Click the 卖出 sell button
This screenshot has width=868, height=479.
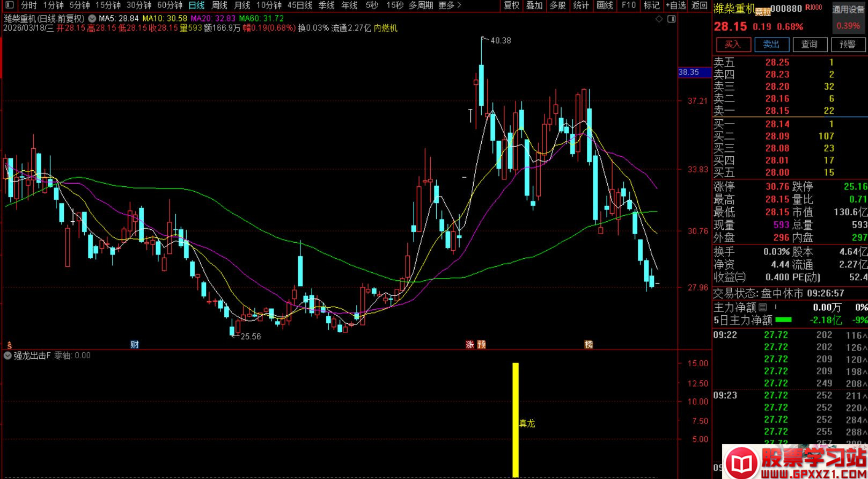click(771, 45)
